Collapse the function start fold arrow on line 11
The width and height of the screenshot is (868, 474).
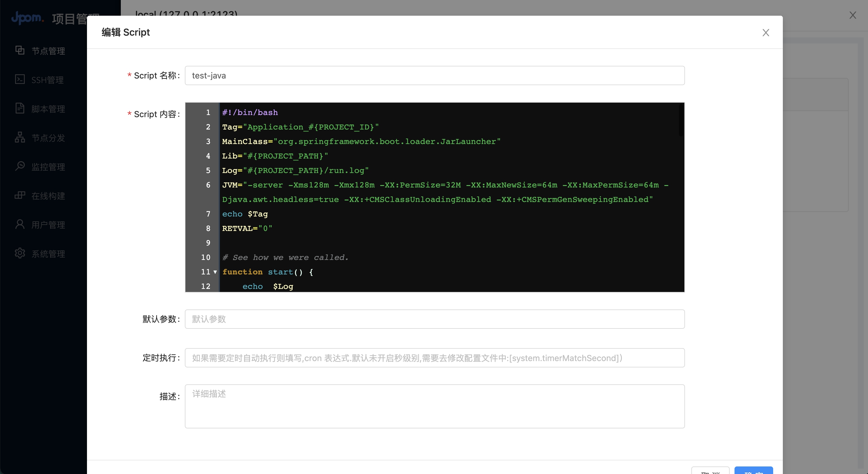coord(215,272)
